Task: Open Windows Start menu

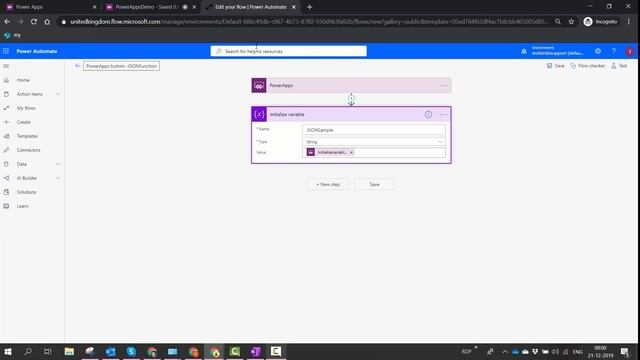Action: point(8,351)
